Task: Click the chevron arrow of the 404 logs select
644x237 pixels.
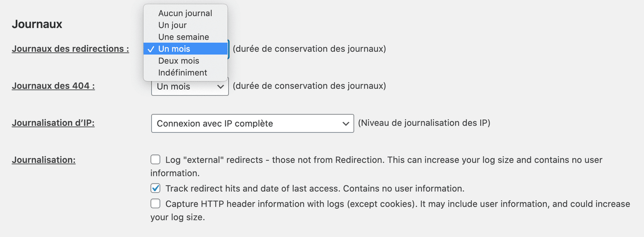Action: tap(220, 86)
